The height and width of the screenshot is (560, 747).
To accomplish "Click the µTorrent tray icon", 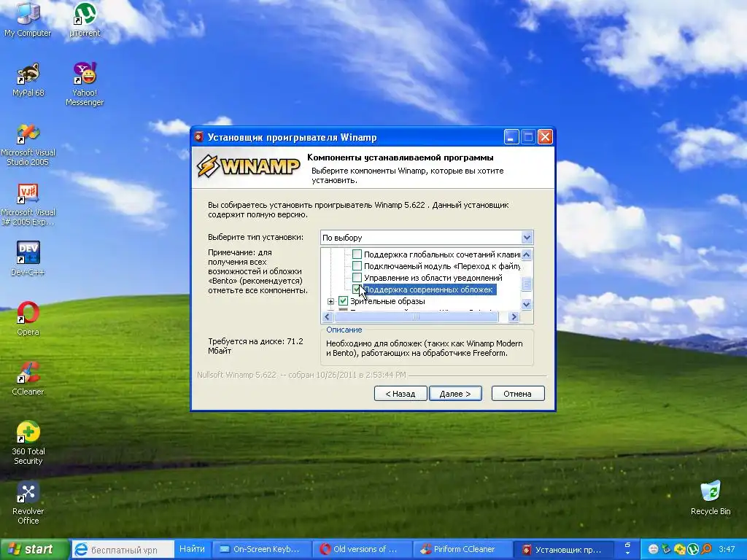I will (x=693, y=549).
